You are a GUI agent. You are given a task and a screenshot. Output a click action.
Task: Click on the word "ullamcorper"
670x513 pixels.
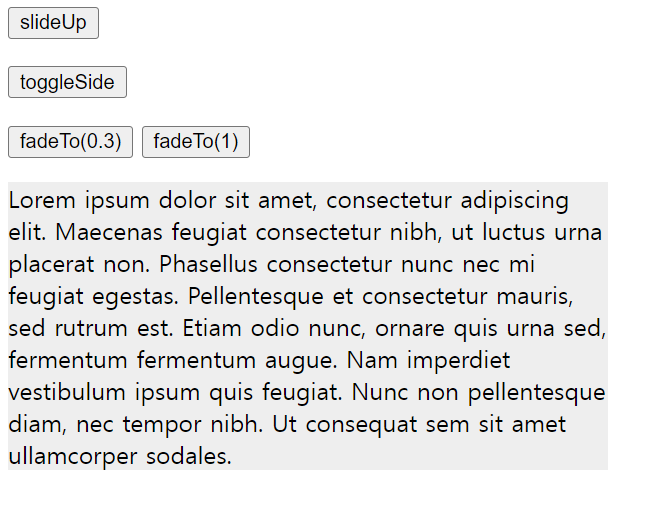pyautogui.click(x=73, y=457)
